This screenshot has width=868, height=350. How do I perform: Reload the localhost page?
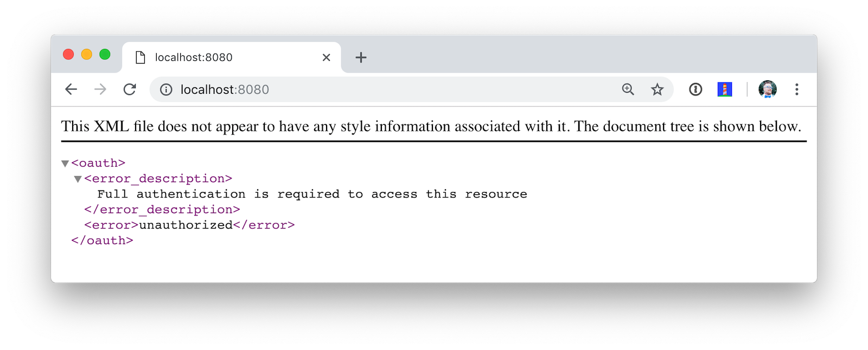click(130, 90)
